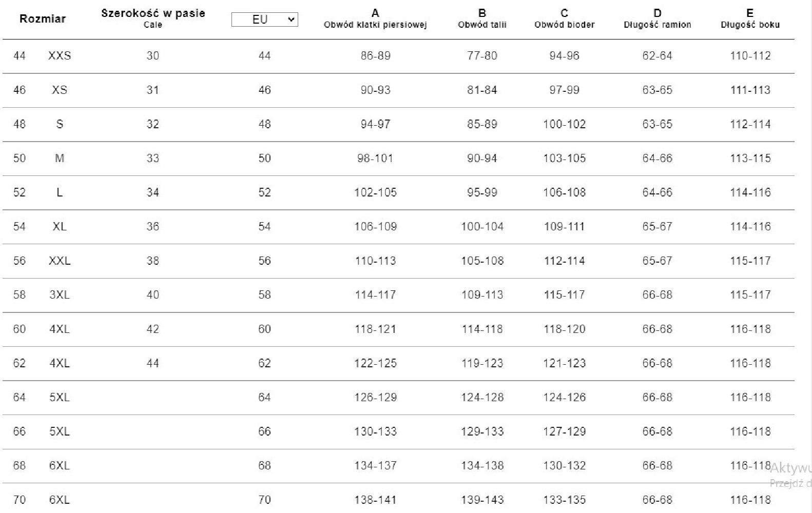The height and width of the screenshot is (513, 812).
Task: Select the Obwód bioder column header
Action: tap(564, 24)
